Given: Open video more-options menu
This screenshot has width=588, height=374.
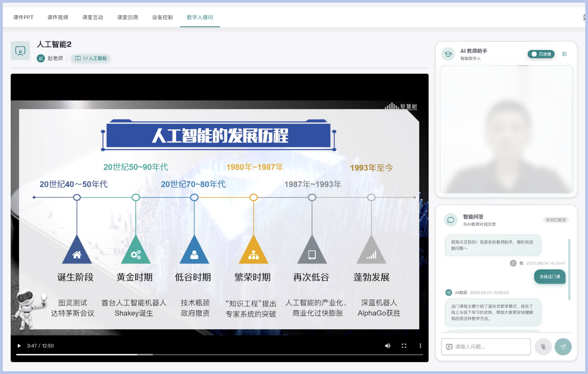Looking at the screenshot, I should 420,346.
